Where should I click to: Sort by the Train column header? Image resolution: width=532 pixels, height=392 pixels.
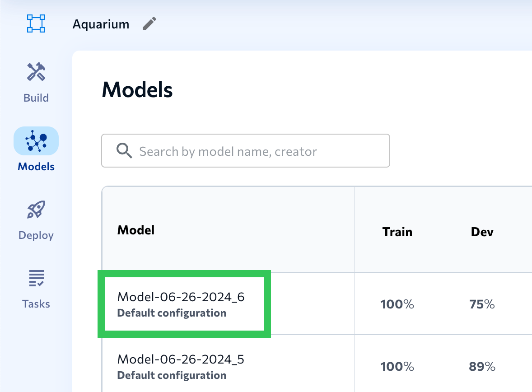pyautogui.click(x=397, y=232)
